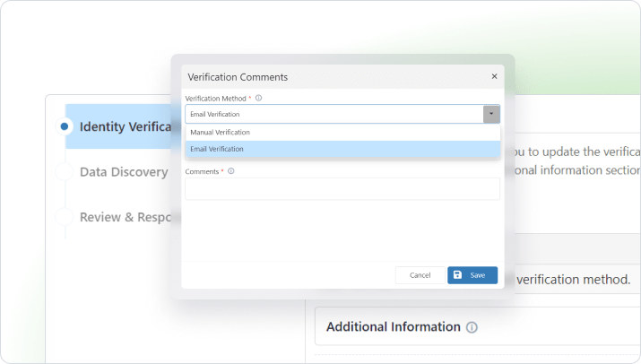The height and width of the screenshot is (364, 641).
Task: Close the Verification Comments dialog
Action: (x=494, y=76)
